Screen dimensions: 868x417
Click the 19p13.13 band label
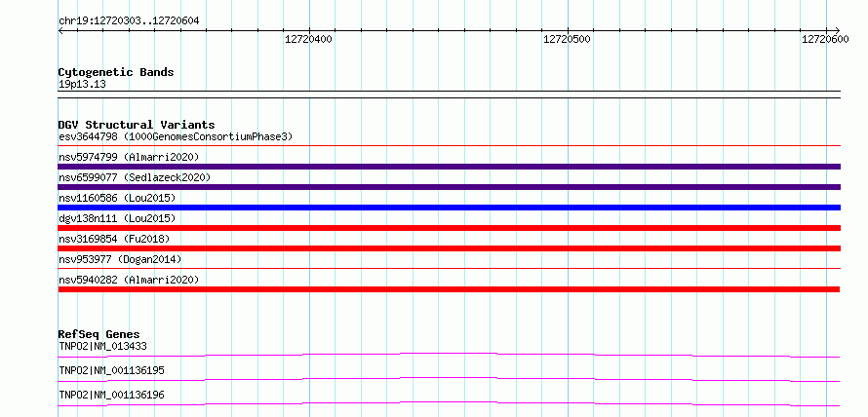[x=82, y=85]
